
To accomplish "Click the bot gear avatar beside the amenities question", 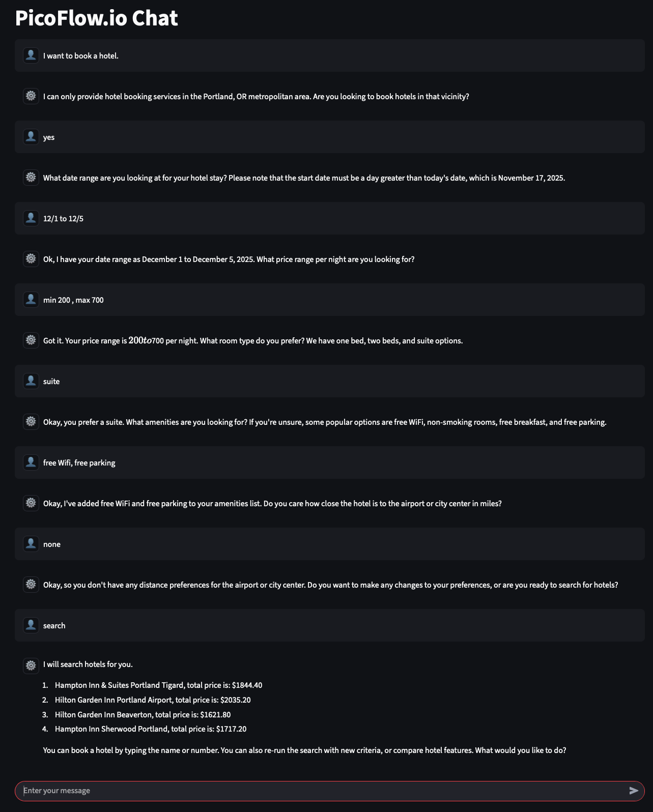I will pyautogui.click(x=31, y=422).
